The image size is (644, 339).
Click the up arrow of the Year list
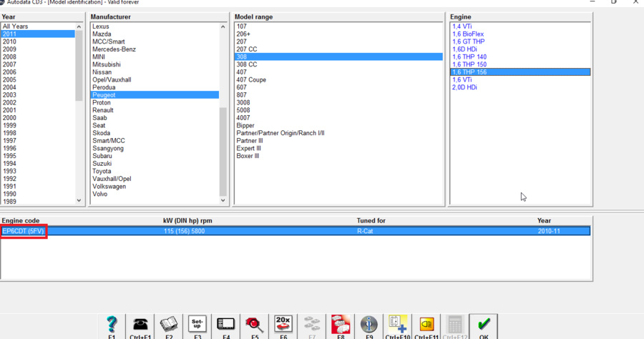click(x=79, y=26)
